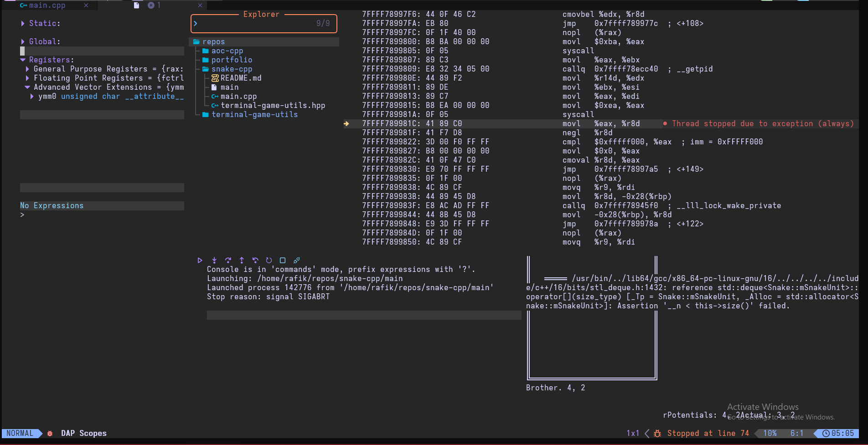Viewport: 868px width, 445px height.
Task: Click the current instruction arrow marker
Action: coord(346,123)
